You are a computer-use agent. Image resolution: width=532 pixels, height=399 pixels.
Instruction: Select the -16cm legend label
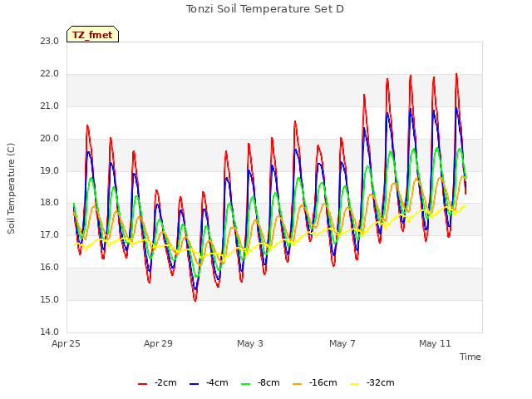[x=323, y=382]
